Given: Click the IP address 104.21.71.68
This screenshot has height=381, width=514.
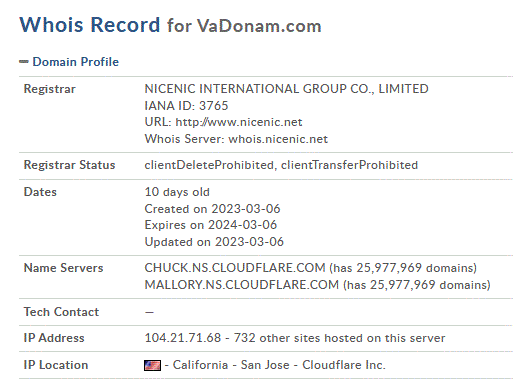Looking at the screenshot, I should coord(183,338).
